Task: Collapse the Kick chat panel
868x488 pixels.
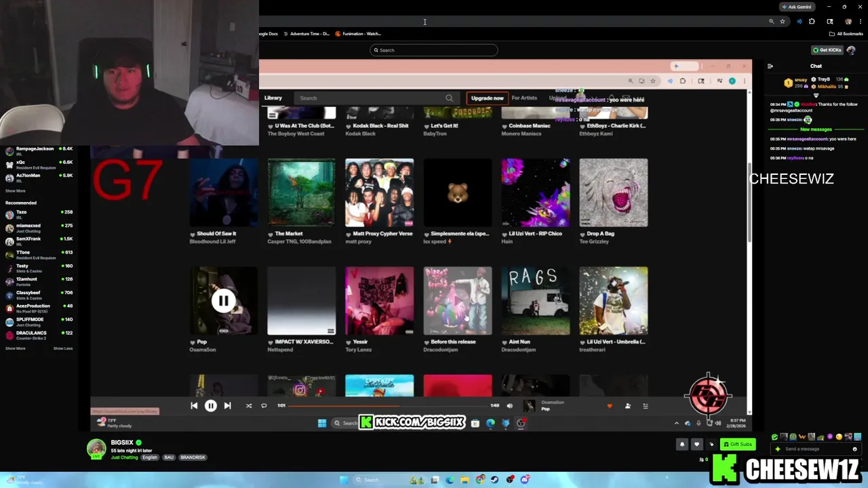Action: (x=770, y=66)
